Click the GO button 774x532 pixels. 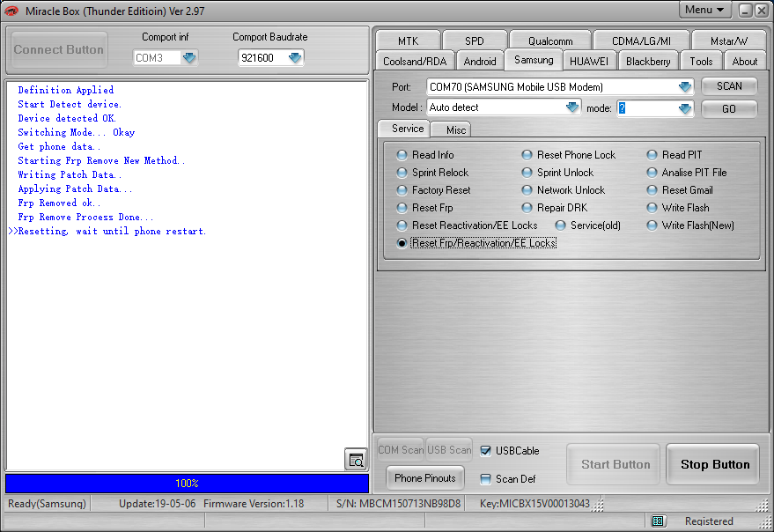[x=729, y=108]
